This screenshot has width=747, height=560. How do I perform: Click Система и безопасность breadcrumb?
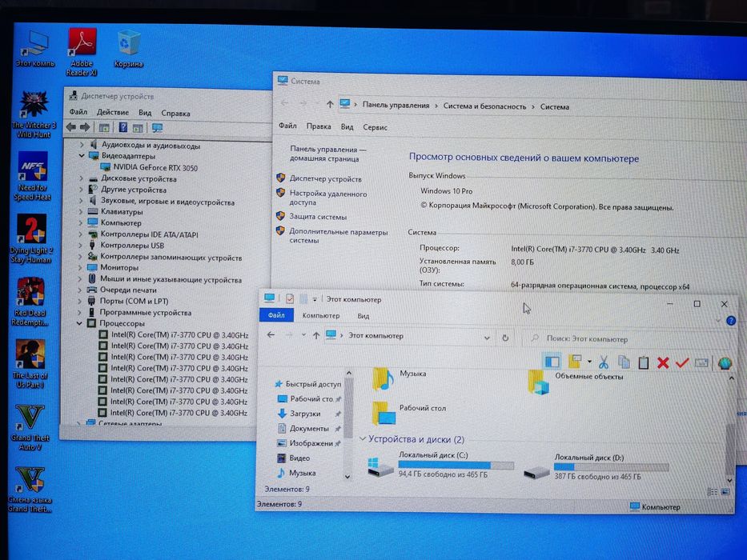(484, 106)
